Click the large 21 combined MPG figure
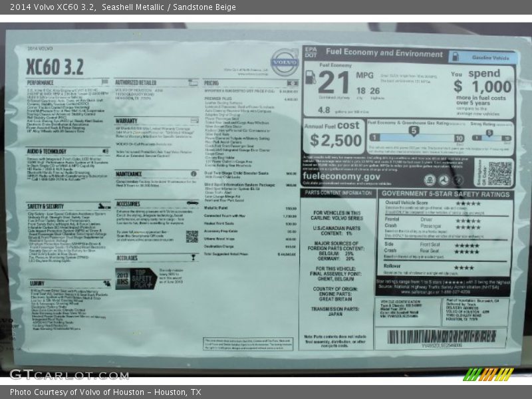Viewport: 532px width, 399px height. pyautogui.click(x=334, y=82)
